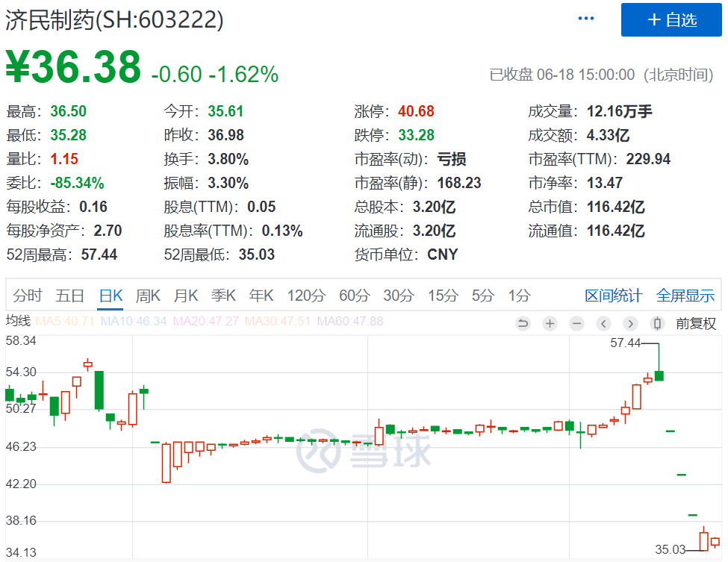Click the candlestick style icon
The width and height of the screenshot is (728, 562).
(x=657, y=323)
